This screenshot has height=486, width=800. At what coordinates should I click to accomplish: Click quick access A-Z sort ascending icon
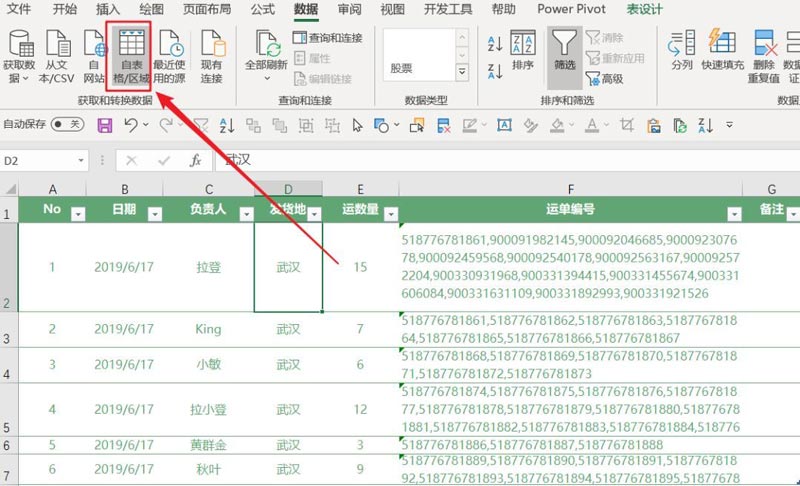(x=227, y=125)
